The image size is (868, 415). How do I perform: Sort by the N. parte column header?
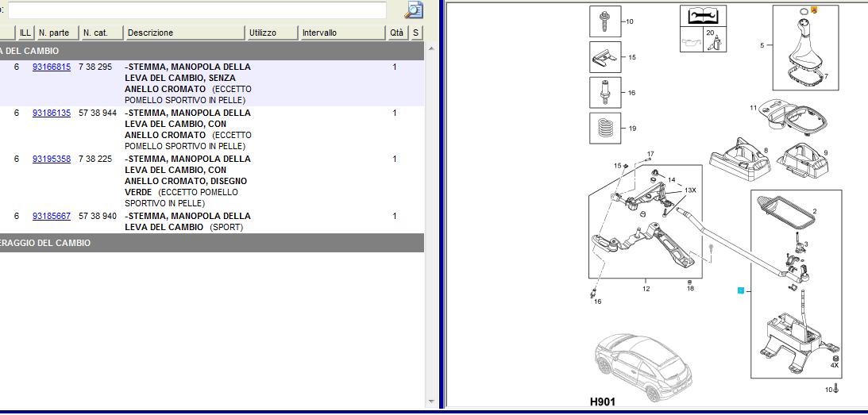coord(57,33)
